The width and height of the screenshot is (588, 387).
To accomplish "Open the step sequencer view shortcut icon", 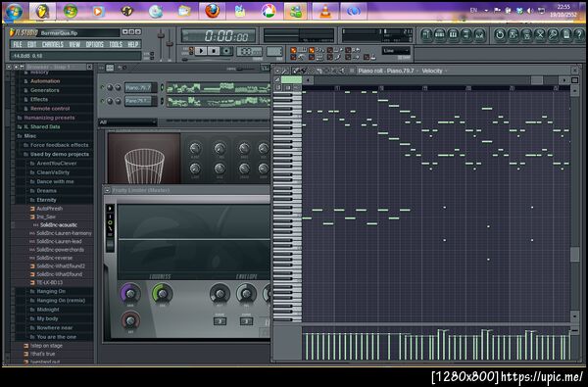I will (439, 35).
